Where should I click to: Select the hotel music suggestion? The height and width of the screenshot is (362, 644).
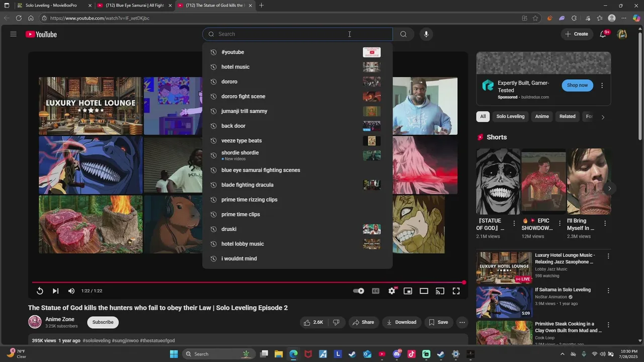click(x=297, y=67)
